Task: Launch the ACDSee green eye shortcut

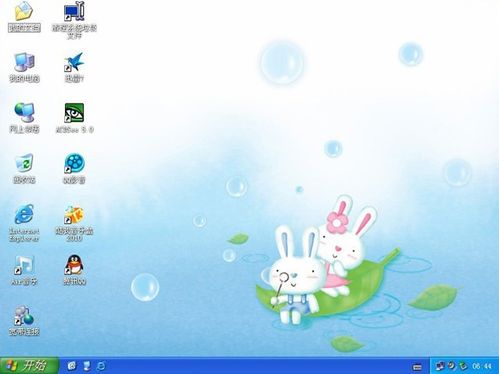Action: [x=74, y=113]
